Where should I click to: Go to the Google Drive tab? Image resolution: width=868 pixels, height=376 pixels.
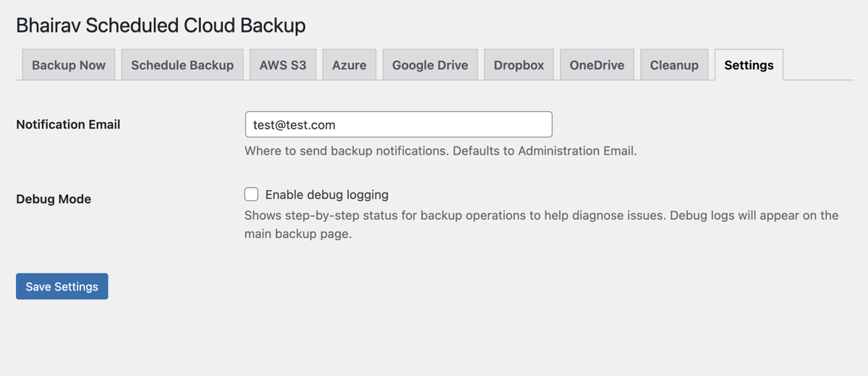[430, 65]
